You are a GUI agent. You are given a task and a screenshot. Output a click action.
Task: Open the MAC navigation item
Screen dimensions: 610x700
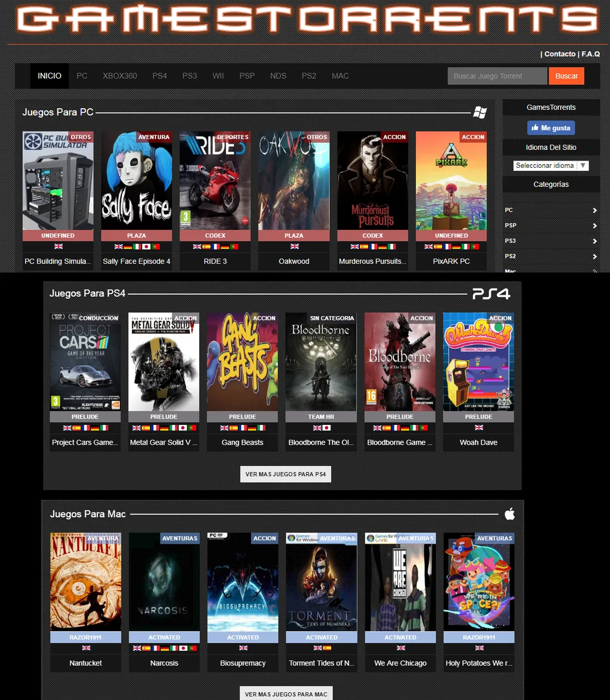(x=340, y=76)
